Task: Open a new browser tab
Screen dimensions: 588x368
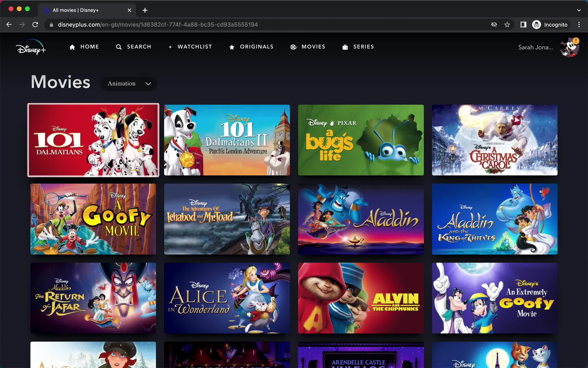Action: [x=145, y=10]
